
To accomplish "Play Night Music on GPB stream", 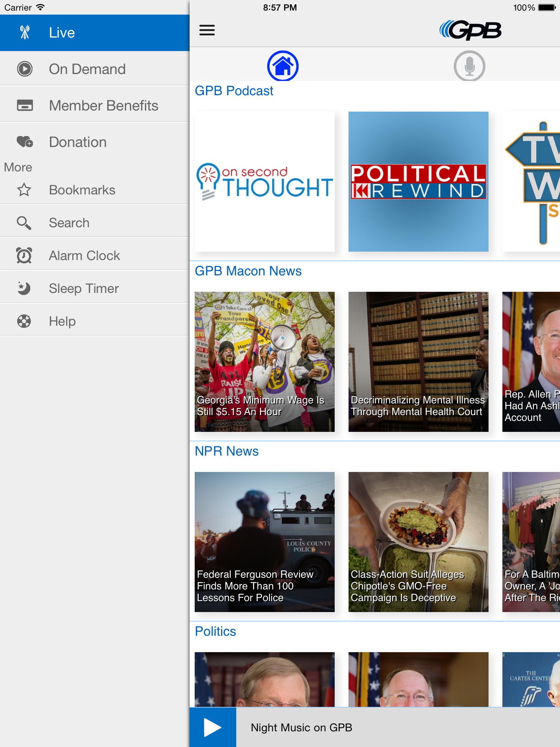I will (x=213, y=727).
